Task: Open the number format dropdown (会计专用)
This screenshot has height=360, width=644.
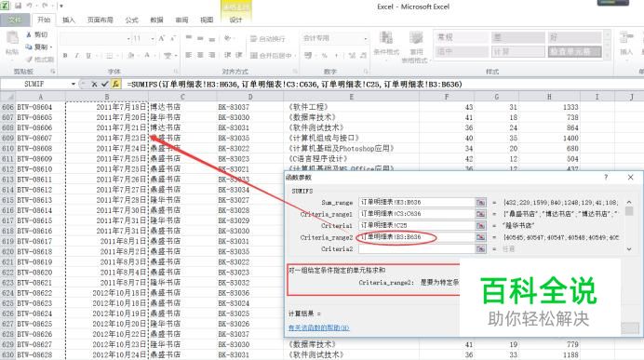Action: click(366, 38)
